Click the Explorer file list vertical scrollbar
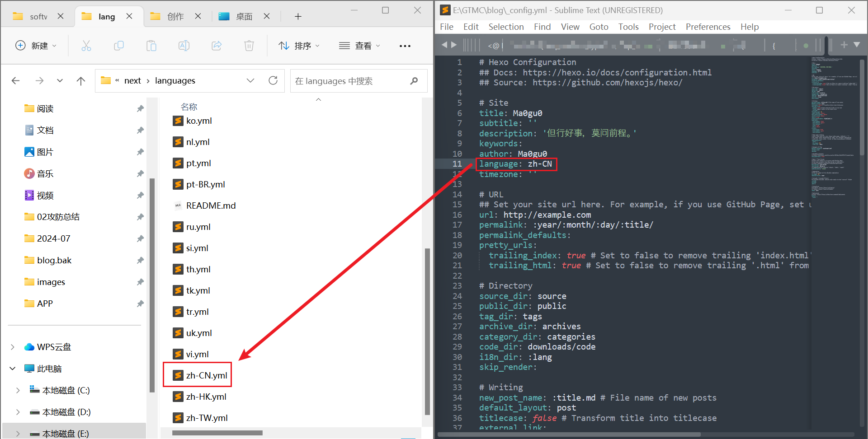This screenshot has width=868, height=439. 427,332
